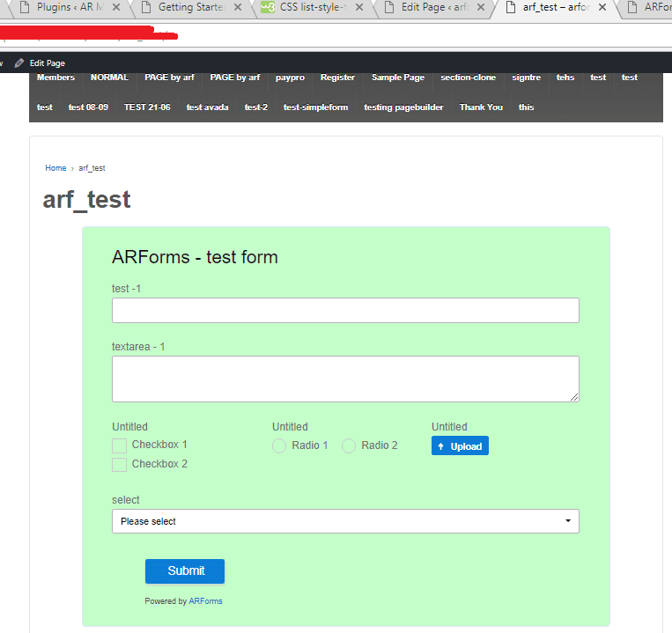Close the active arf_test browser tab
The image size is (672, 633).
[x=602, y=7]
